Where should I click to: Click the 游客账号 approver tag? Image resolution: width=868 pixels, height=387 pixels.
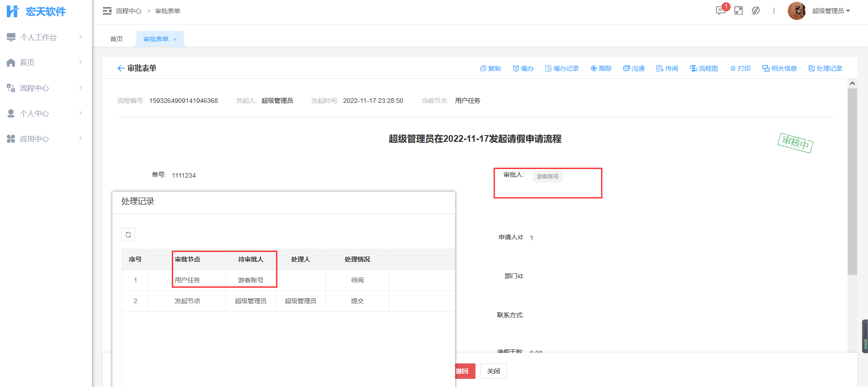click(548, 177)
